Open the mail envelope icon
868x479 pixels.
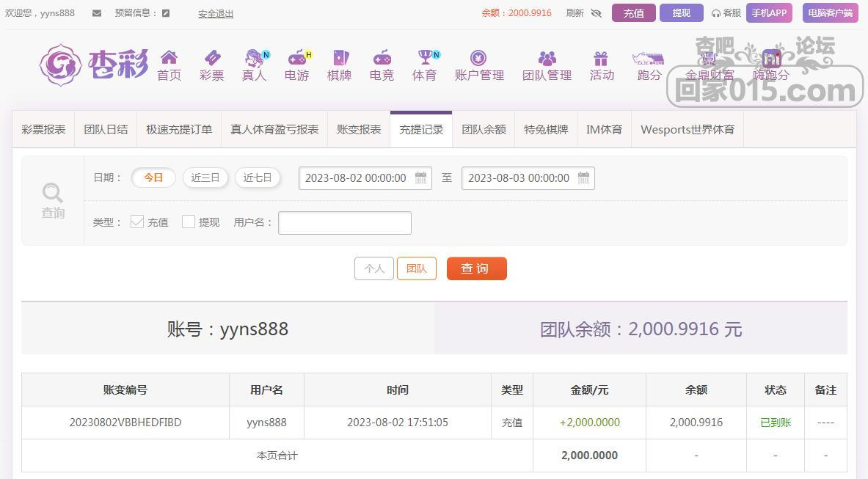tap(97, 13)
